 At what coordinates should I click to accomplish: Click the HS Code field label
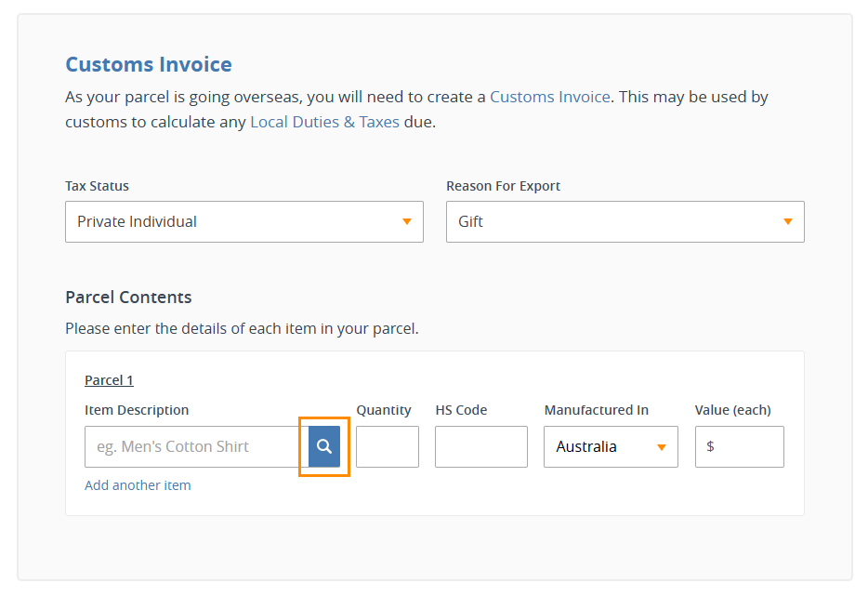[461, 410]
